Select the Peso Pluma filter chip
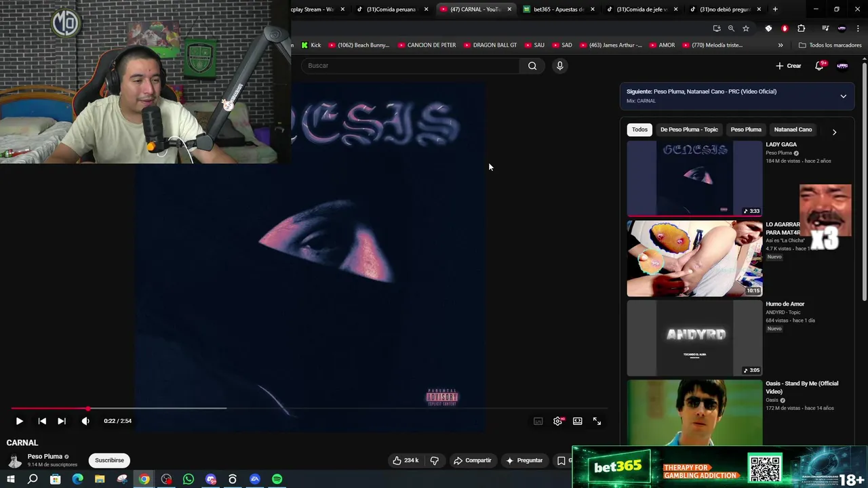 746,129
